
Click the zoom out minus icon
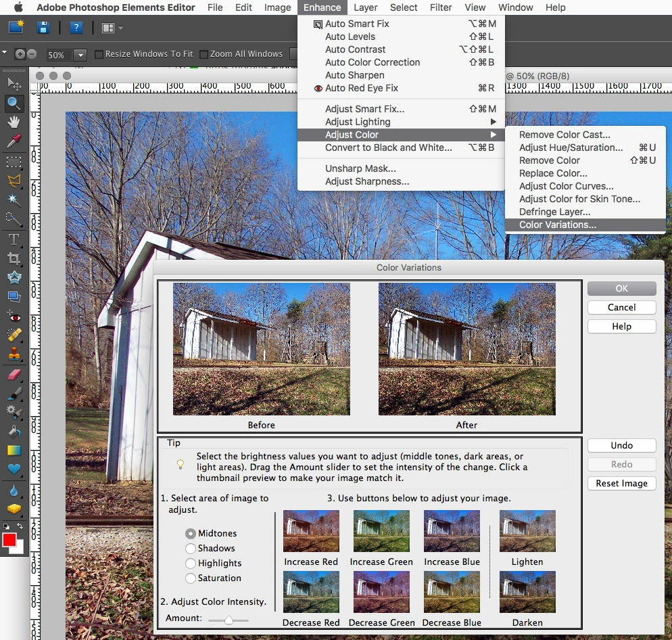31,54
